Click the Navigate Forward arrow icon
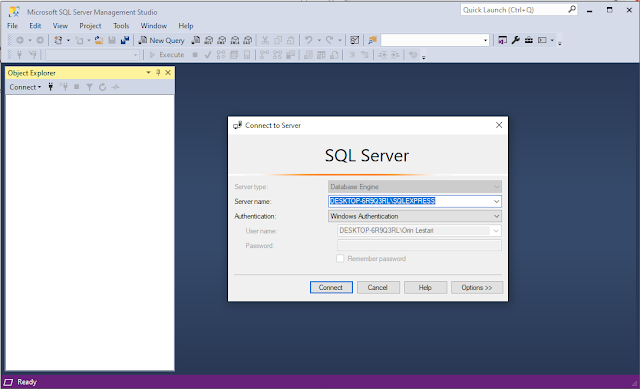This screenshot has height=389, width=640. (x=40, y=40)
